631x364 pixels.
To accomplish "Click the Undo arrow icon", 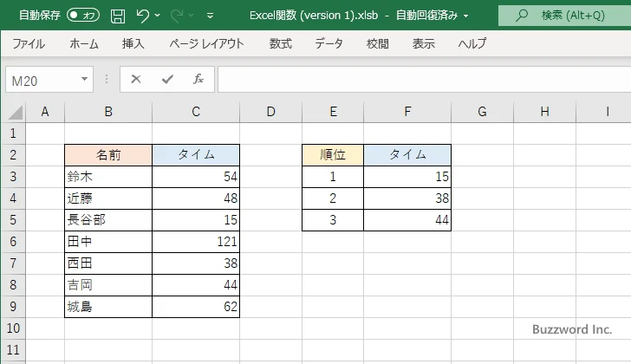I will [x=143, y=16].
